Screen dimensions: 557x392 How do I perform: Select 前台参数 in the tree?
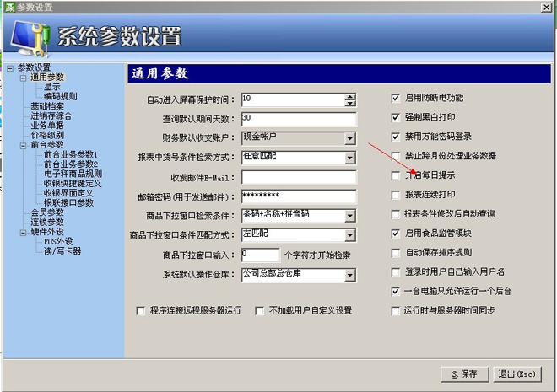(47, 144)
